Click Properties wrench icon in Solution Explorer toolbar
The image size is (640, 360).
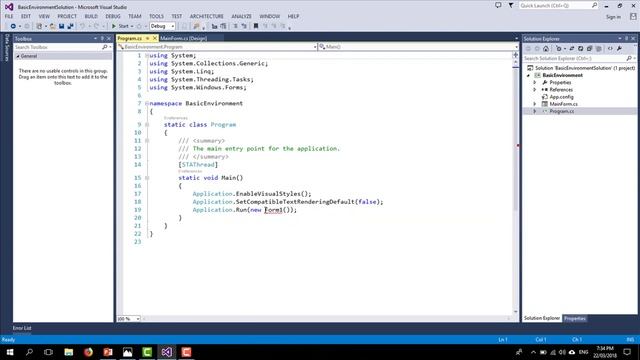click(620, 49)
